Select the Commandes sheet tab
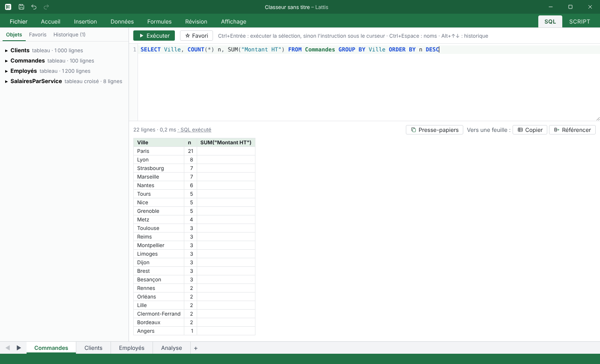This screenshot has height=364, width=600. point(51,348)
